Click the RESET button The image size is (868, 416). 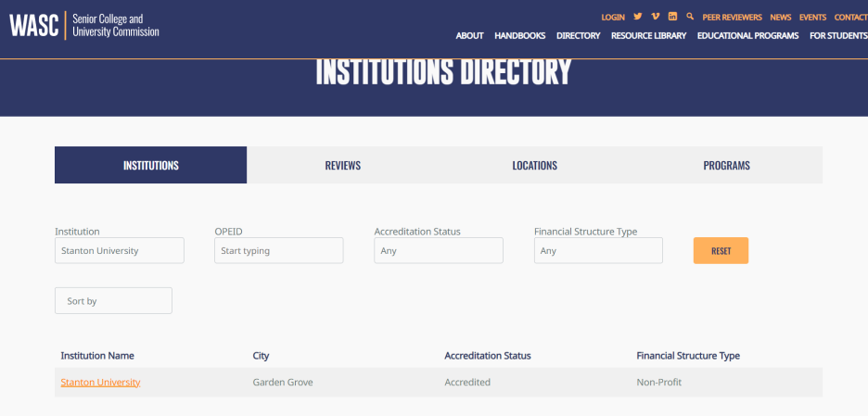click(x=721, y=250)
